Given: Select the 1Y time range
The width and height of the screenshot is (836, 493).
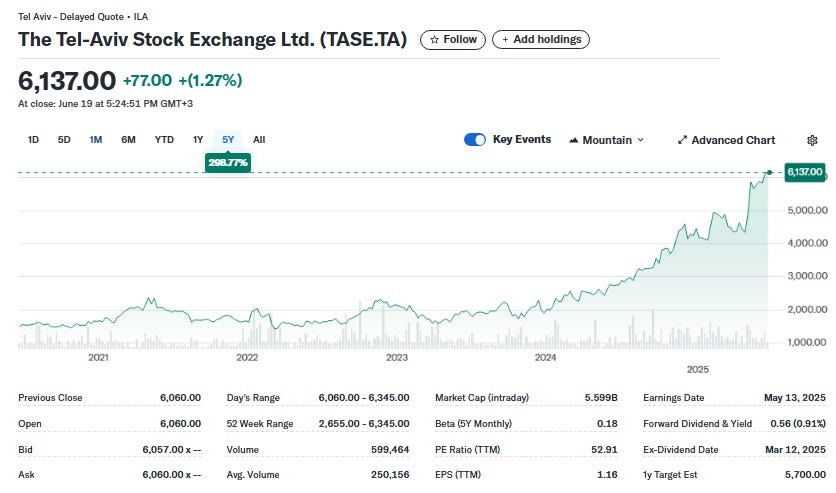Looking at the screenshot, I should (198, 140).
